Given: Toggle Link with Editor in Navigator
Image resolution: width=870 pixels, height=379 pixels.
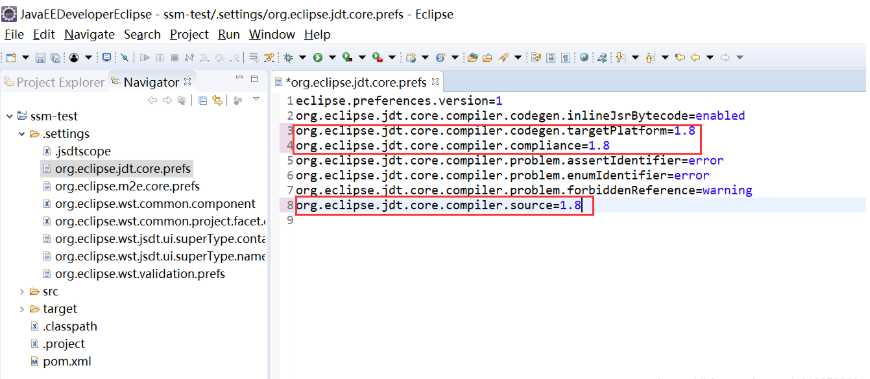Looking at the screenshot, I should click(x=217, y=100).
